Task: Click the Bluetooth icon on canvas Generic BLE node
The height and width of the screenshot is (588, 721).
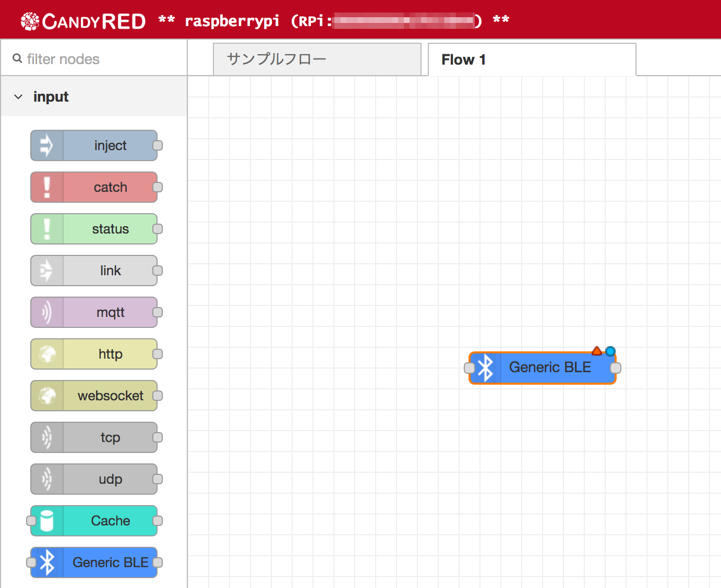Action: (486, 368)
